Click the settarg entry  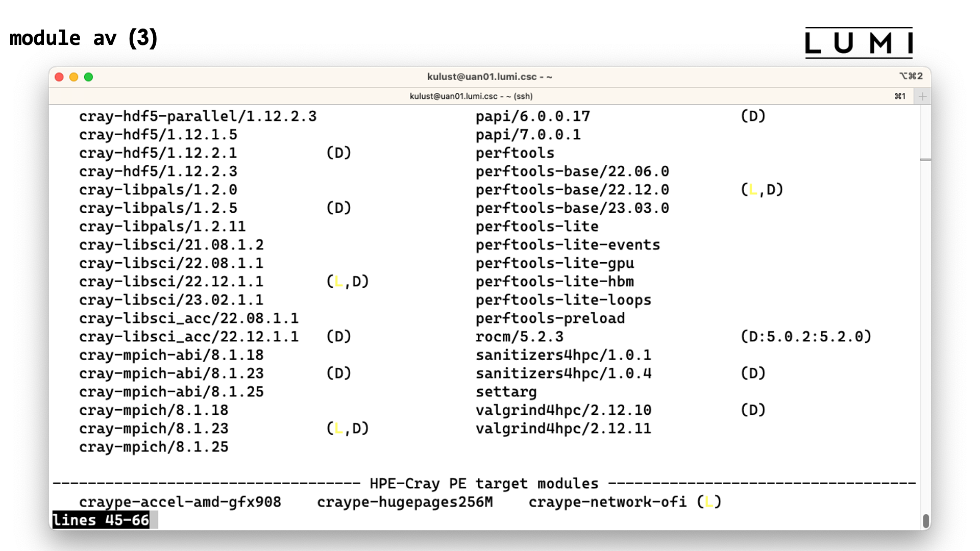[x=506, y=392]
